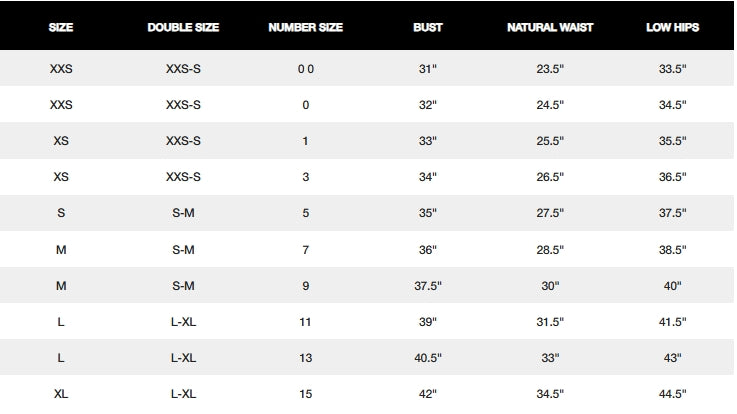Viewport: 737px width, 414px height.
Task: Select the XL size cell
Action: click(x=61, y=394)
